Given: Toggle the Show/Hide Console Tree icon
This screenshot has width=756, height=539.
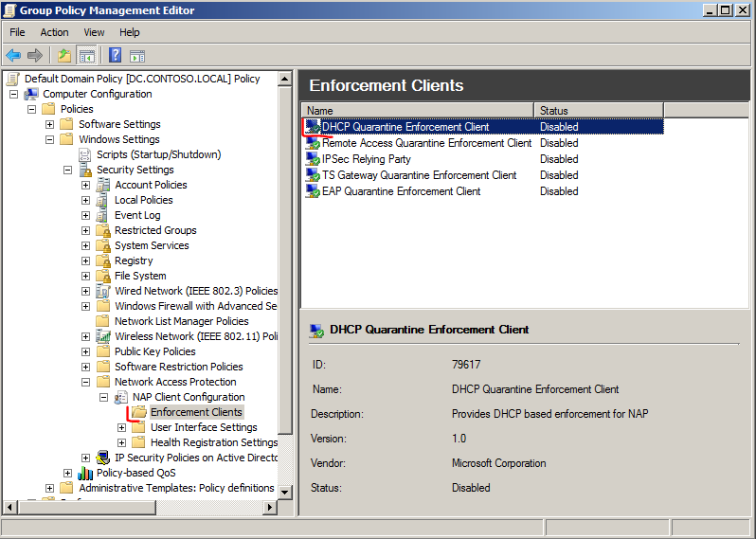Looking at the screenshot, I should (87, 56).
